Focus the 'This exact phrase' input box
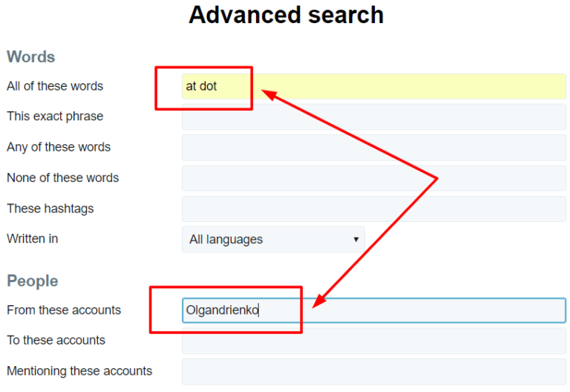 pyautogui.click(x=374, y=117)
